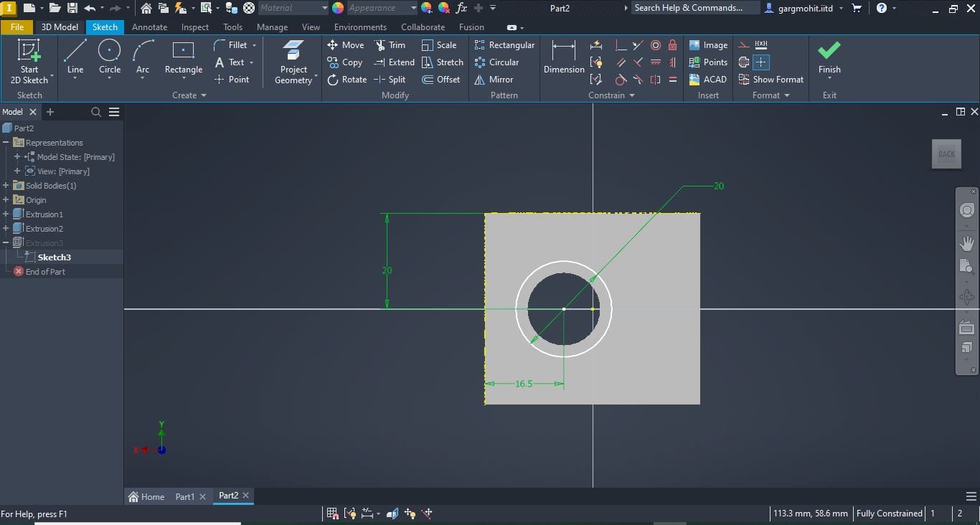
Task: Open the Manage ribbon tab
Action: [x=272, y=27]
